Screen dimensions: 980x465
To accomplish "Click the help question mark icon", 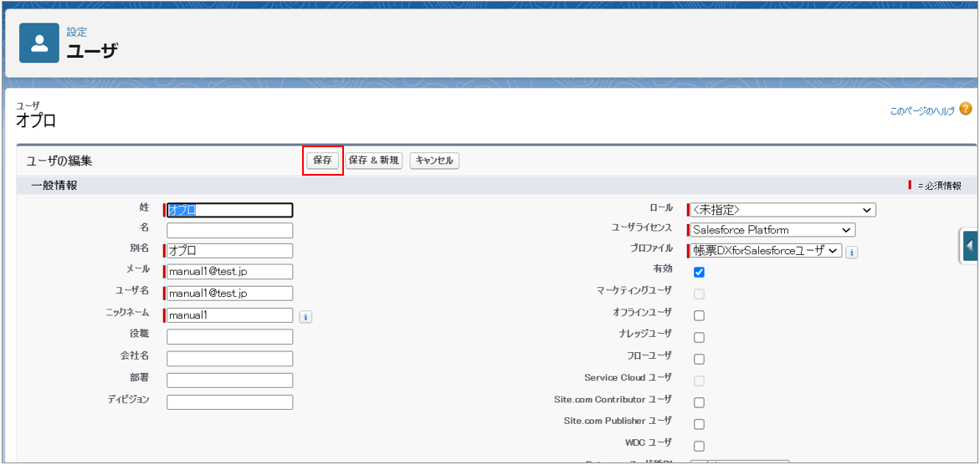I will click(965, 110).
